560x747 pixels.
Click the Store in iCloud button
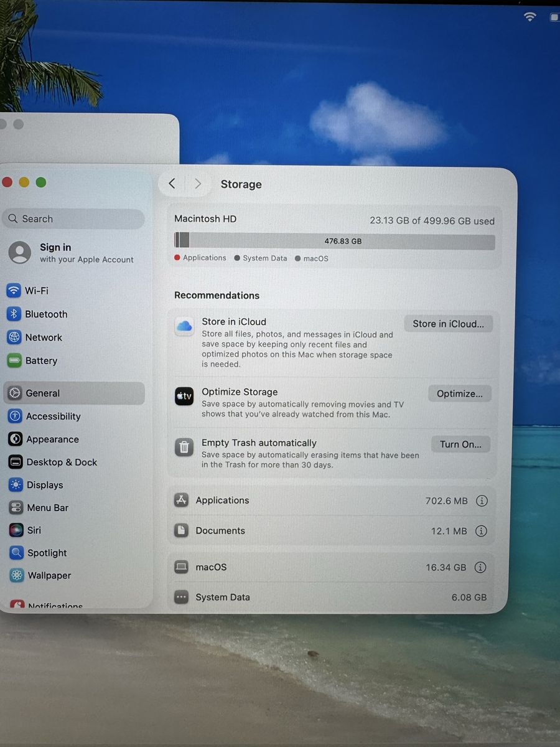pyautogui.click(x=448, y=324)
